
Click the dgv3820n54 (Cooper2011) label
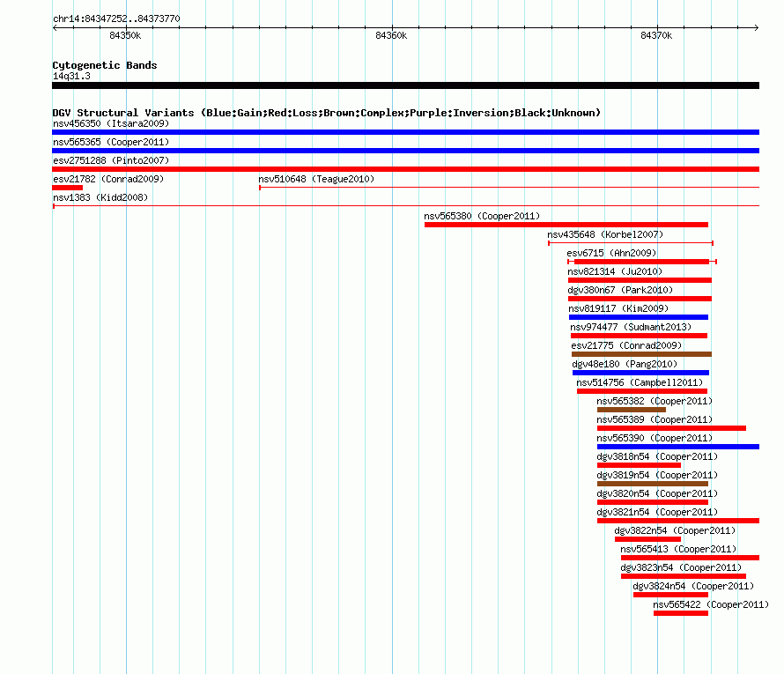pos(657,493)
